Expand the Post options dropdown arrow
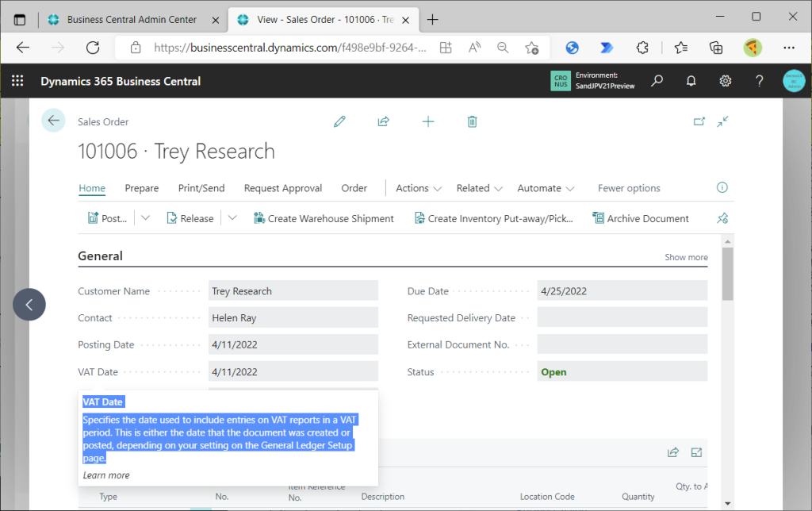This screenshot has width=812, height=511. click(146, 218)
